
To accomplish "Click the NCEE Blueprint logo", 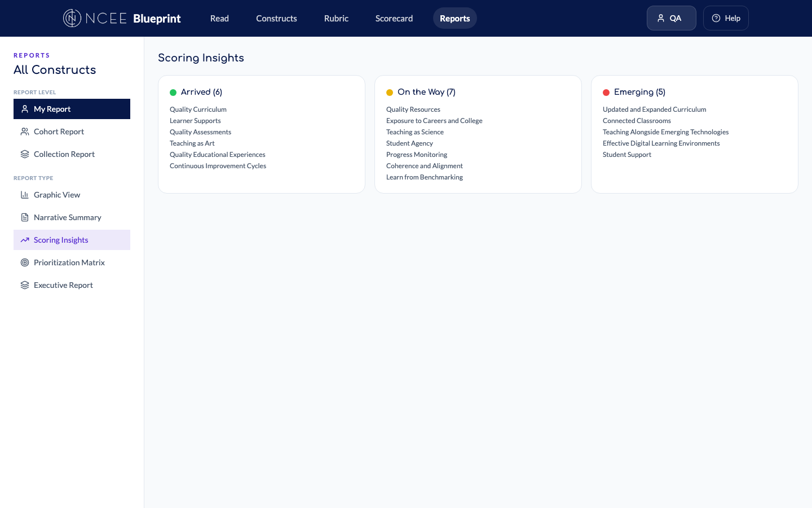I will (x=122, y=18).
